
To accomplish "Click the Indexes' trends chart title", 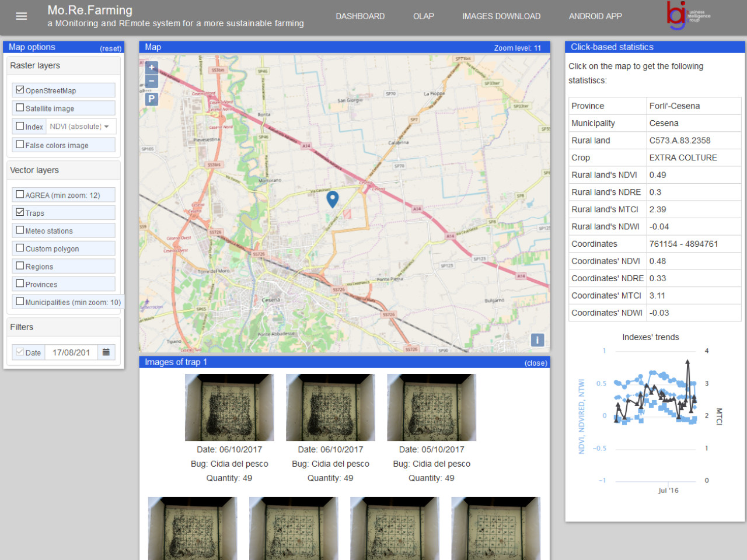I will (x=651, y=337).
